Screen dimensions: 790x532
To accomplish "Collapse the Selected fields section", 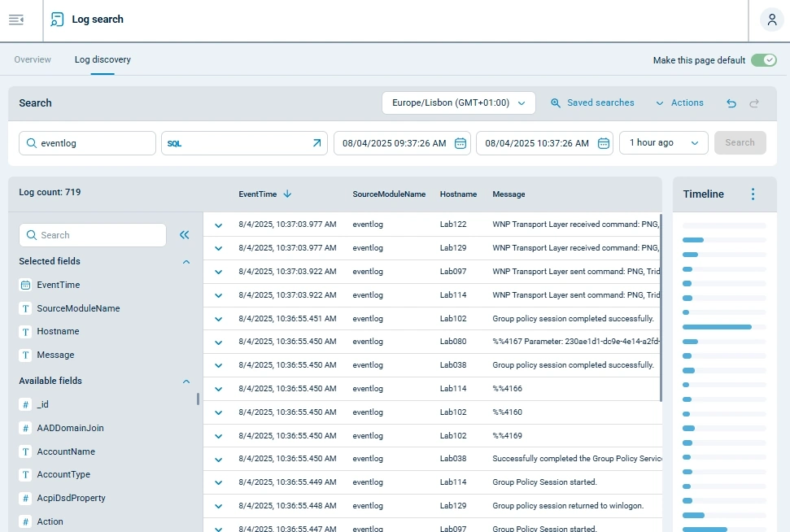I will pyautogui.click(x=185, y=262).
